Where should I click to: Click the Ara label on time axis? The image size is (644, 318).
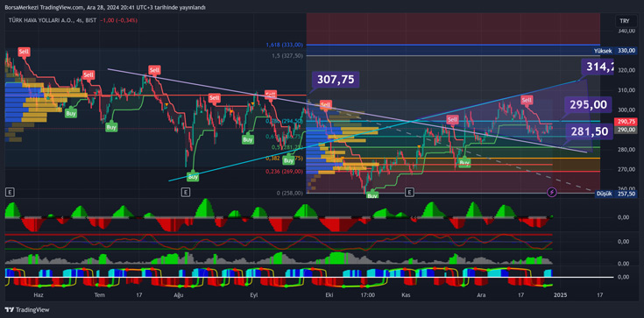pyautogui.click(x=480, y=294)
